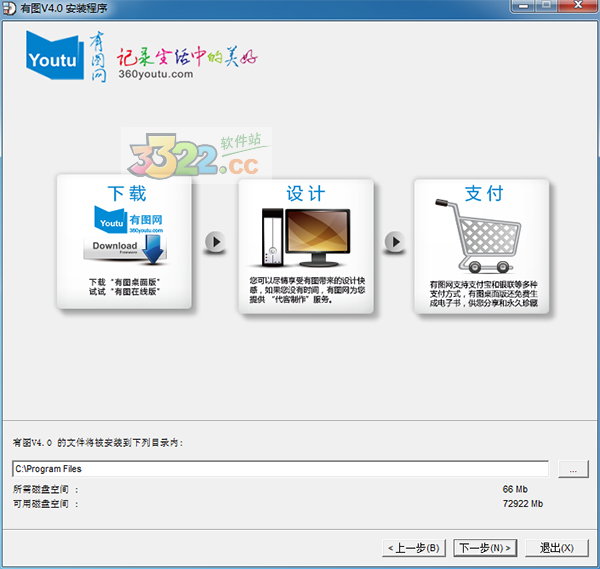Proceed with 下一步(N) button

485,548
